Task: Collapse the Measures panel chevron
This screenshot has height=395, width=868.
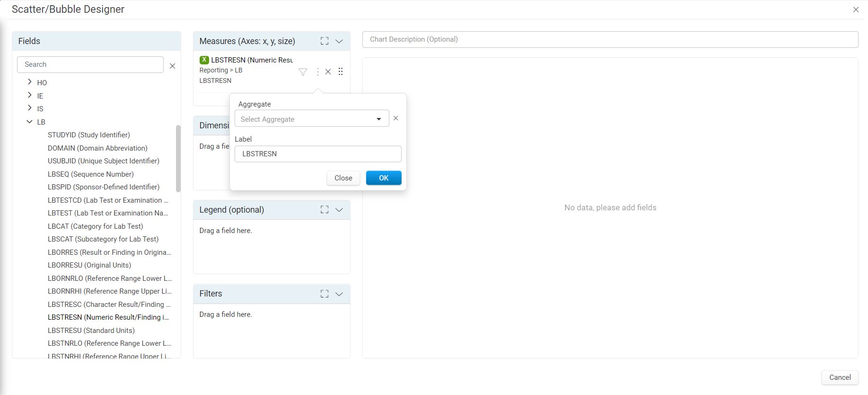Action: point(339,41)
